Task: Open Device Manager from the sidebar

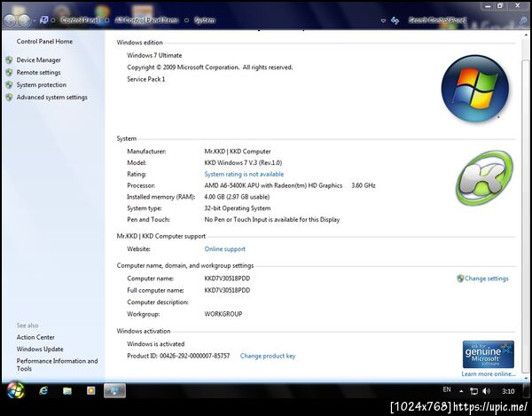Action: pyautogui.click(x=38, y=60)
